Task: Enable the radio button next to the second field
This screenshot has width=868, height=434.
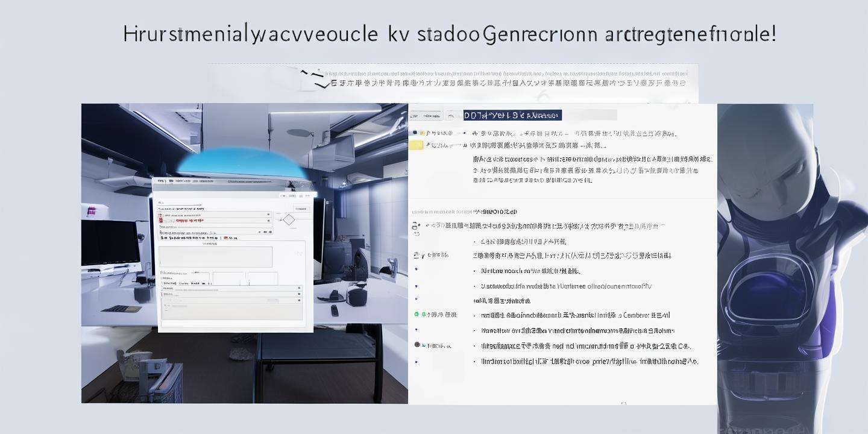Action: (269, 220)
